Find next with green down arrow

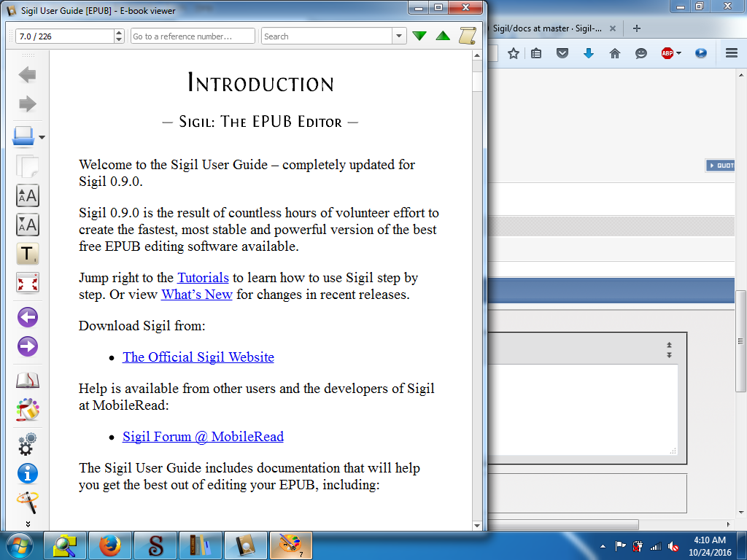point(419,36)
